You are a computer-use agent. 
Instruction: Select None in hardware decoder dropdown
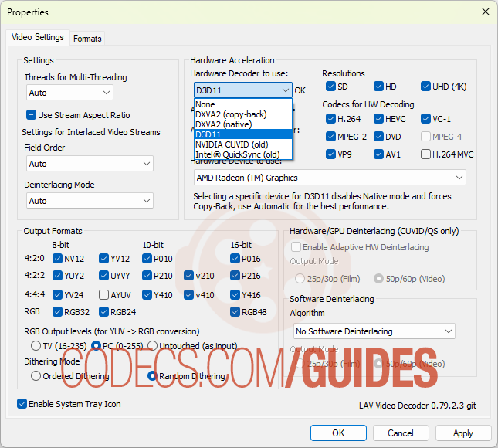coord(205,104)
